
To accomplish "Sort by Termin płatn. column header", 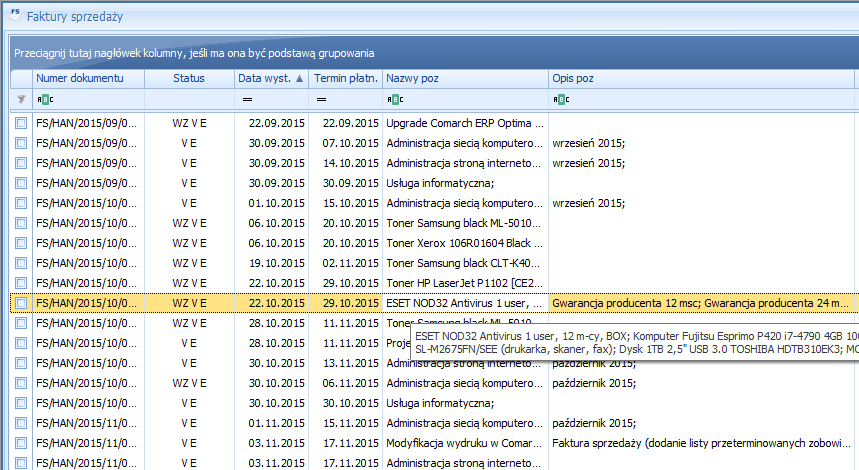I will click(346, 78).
